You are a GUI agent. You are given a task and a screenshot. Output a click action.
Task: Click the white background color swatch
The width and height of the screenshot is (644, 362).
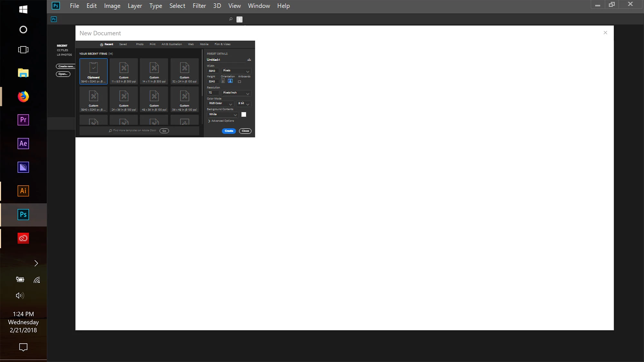click(x=244, y=114)
